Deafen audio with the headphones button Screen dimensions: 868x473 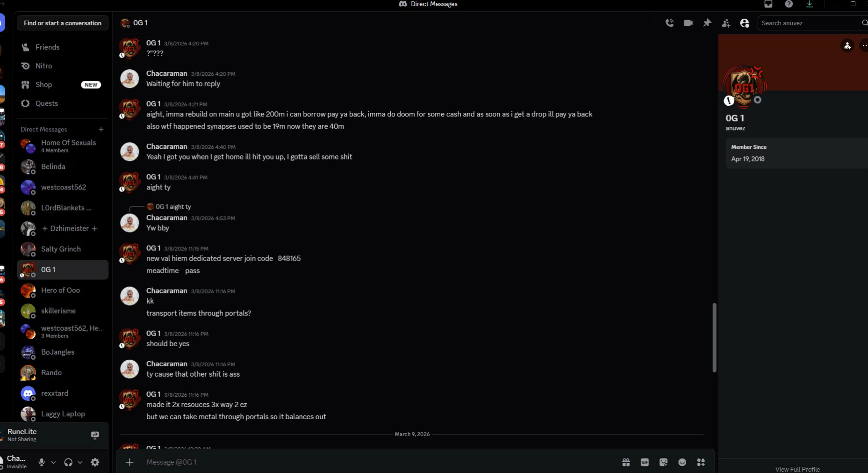[68, 462]
